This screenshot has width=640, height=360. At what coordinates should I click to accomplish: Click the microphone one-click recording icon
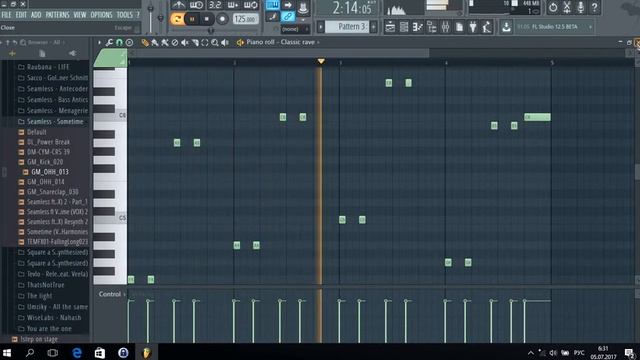(x=581, y=7)
